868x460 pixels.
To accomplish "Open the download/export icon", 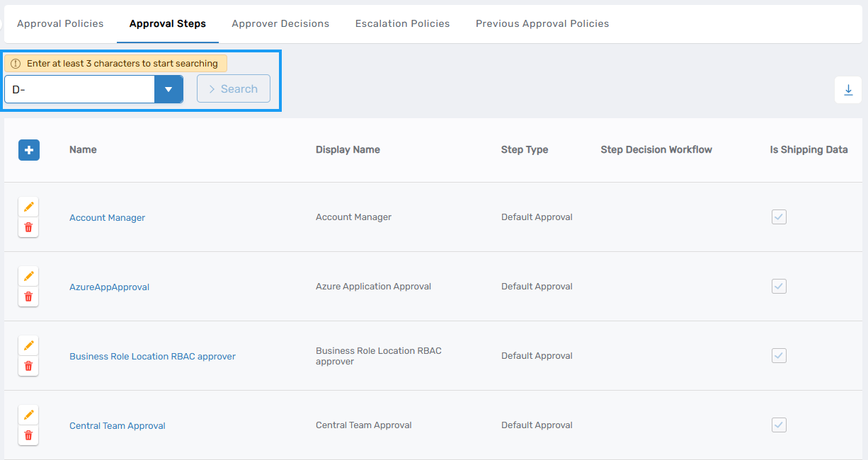I will point(848,90).
